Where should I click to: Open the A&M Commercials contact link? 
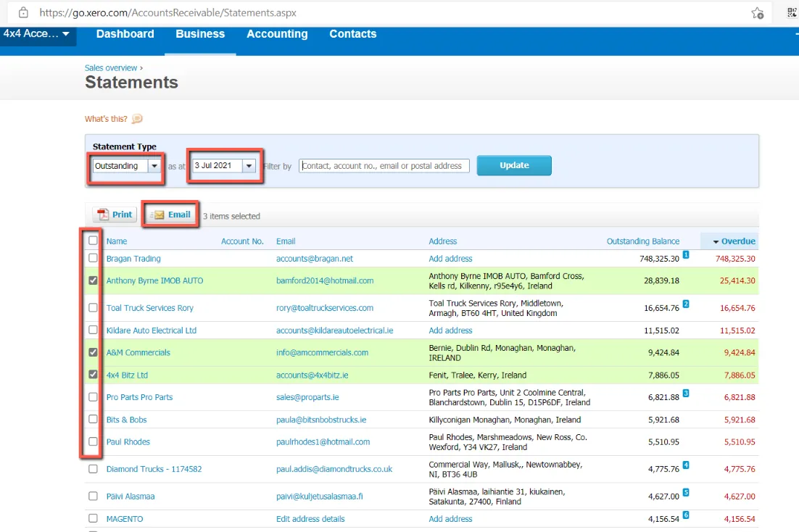[x=138, y=353]
